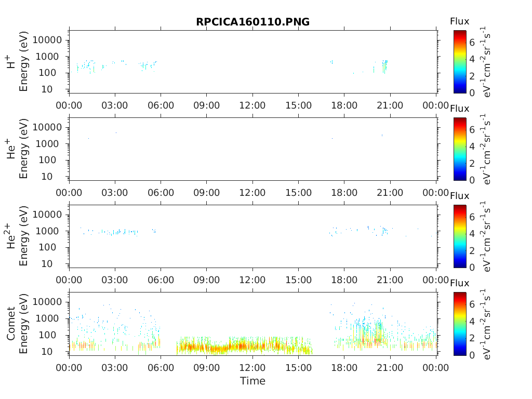Screen dimensions: 532x399
Task: Click the 10 energy tick on Comet panel
Action: click(x=47, y=352)
